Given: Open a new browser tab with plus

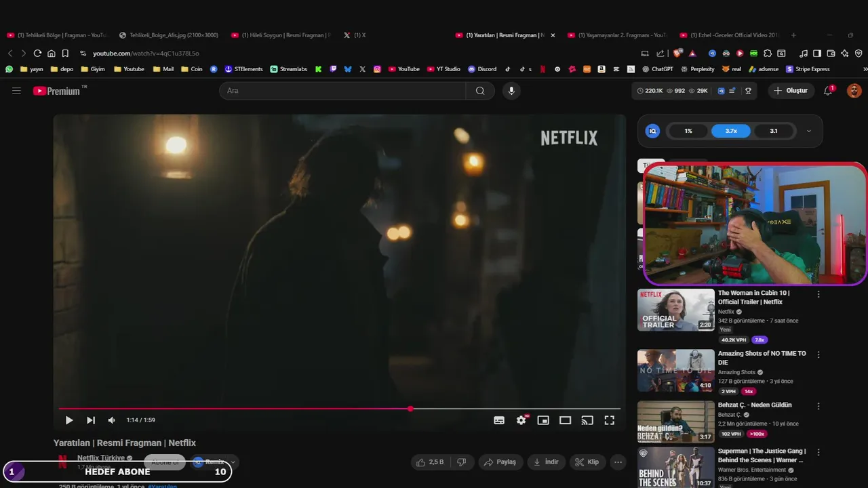Looking at the screenshot, I should [x=793, y=35].
